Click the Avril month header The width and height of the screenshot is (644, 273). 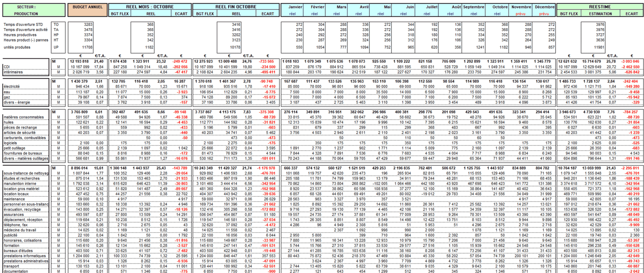(x=364, y=7)
